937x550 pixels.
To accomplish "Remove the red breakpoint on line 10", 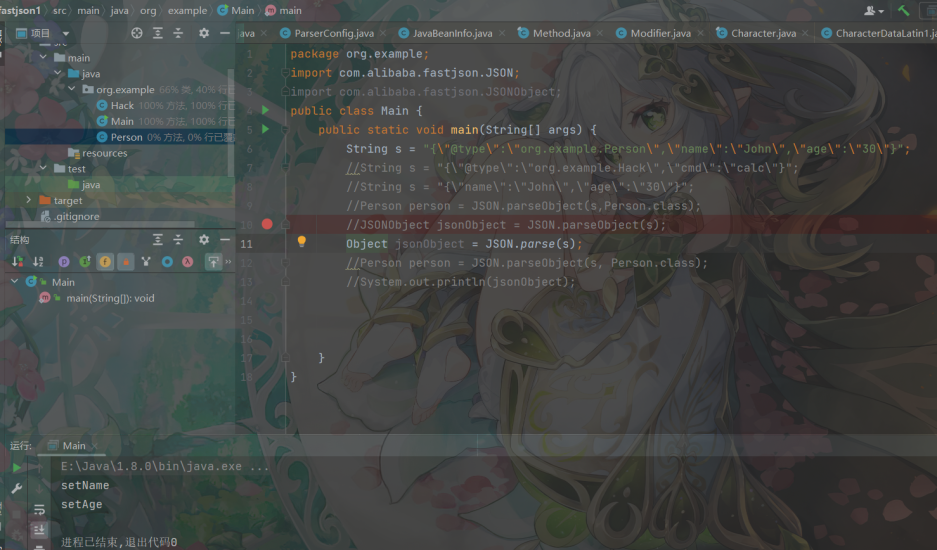I will coord(267,224).
